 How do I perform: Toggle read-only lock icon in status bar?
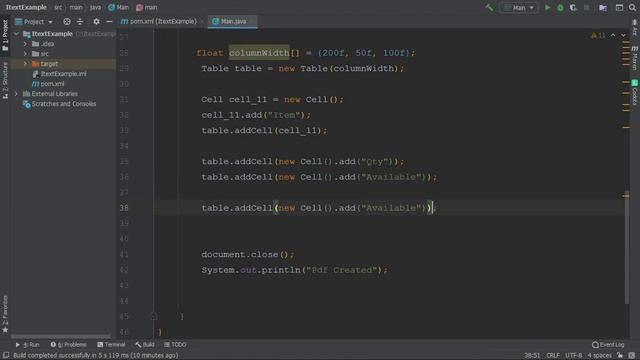(620, 356)
